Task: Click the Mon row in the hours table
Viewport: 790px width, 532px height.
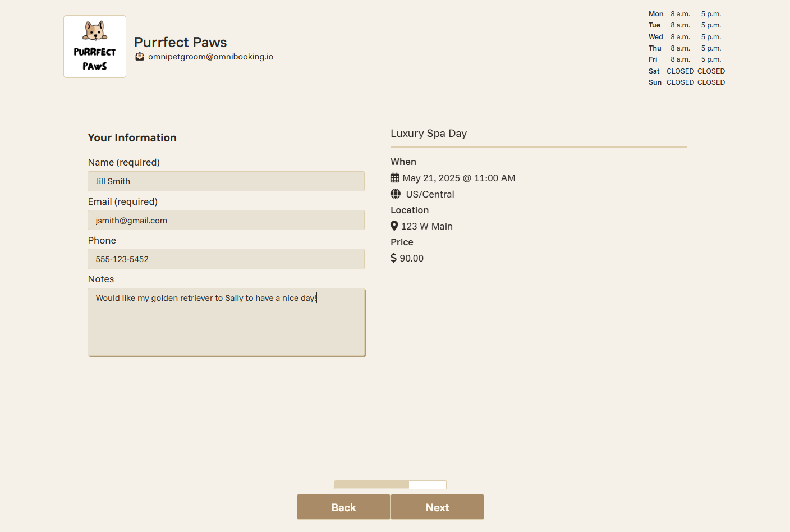Action: [687, 14]
